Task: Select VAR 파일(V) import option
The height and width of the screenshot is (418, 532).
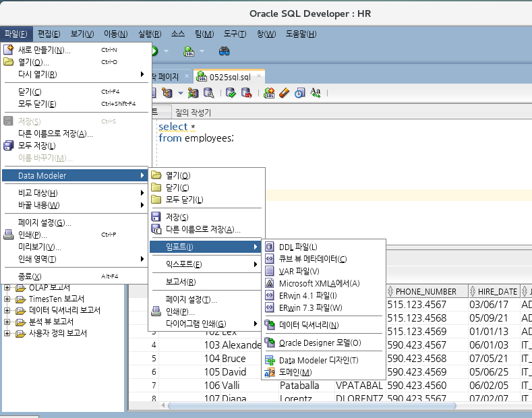Action: 324,272
